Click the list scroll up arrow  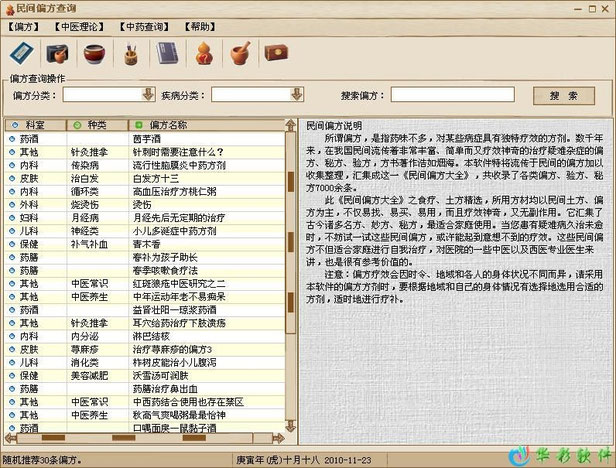coord(290,125)
